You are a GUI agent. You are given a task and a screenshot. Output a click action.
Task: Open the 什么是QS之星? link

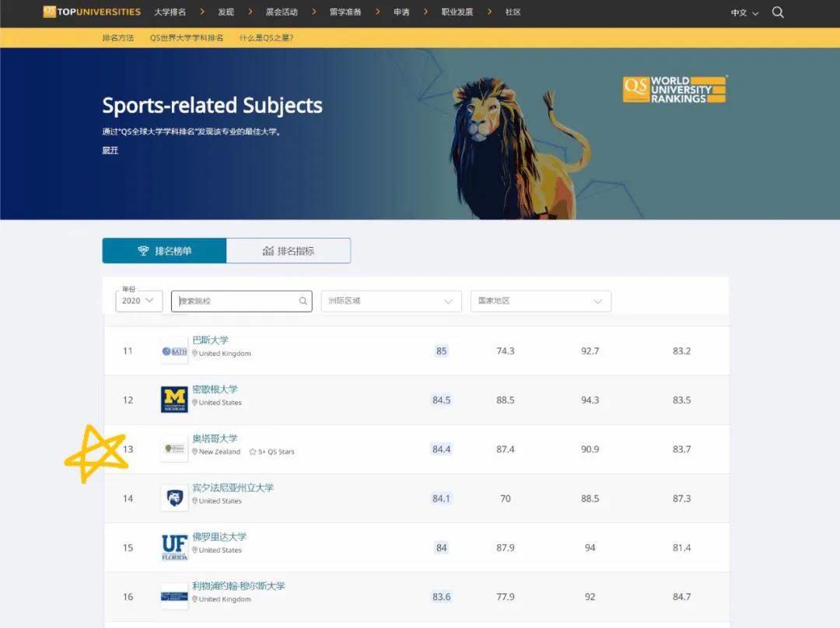coord(266,38)
